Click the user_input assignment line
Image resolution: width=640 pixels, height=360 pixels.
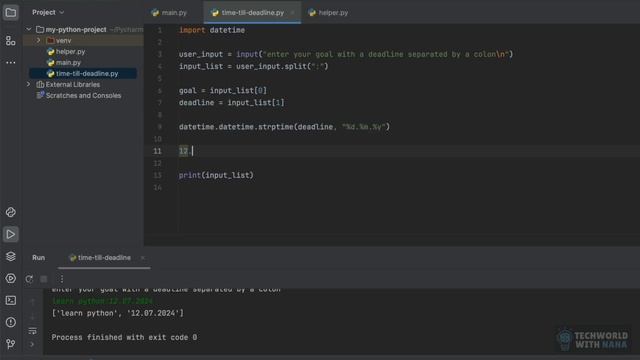[346, 54]
